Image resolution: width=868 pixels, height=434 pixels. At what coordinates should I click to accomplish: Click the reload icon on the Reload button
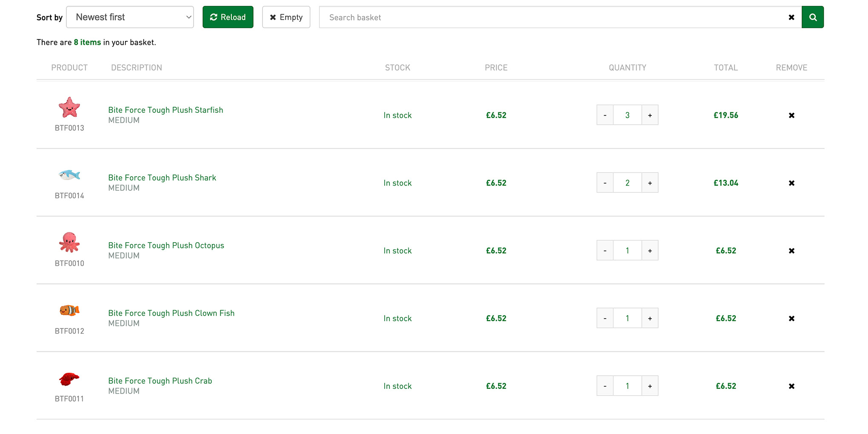tap(214, 17)
